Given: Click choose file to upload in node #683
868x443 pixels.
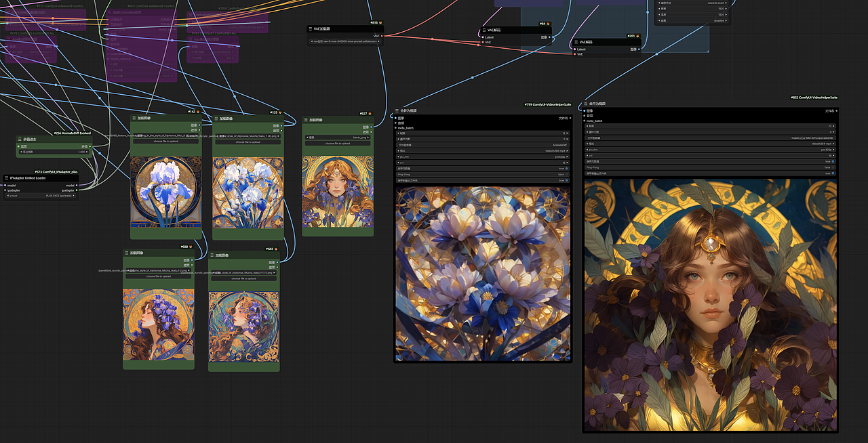Looking at the screenshot, I should point(244,278).
